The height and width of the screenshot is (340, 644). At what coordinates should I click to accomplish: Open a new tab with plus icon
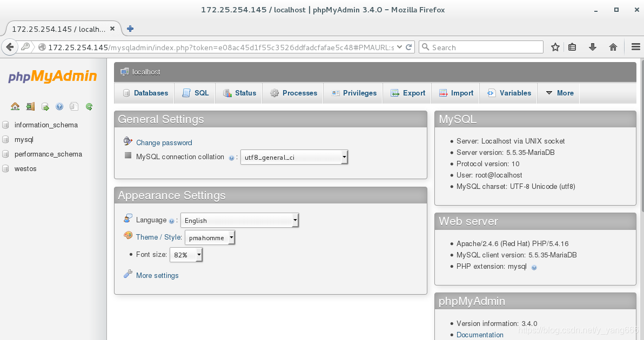(130, 29)
